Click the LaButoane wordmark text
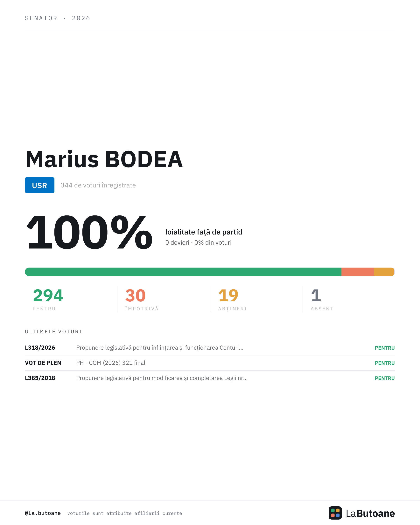Image resolution: width=420 pixels, height=525 pixels. (x=370, y=513)
